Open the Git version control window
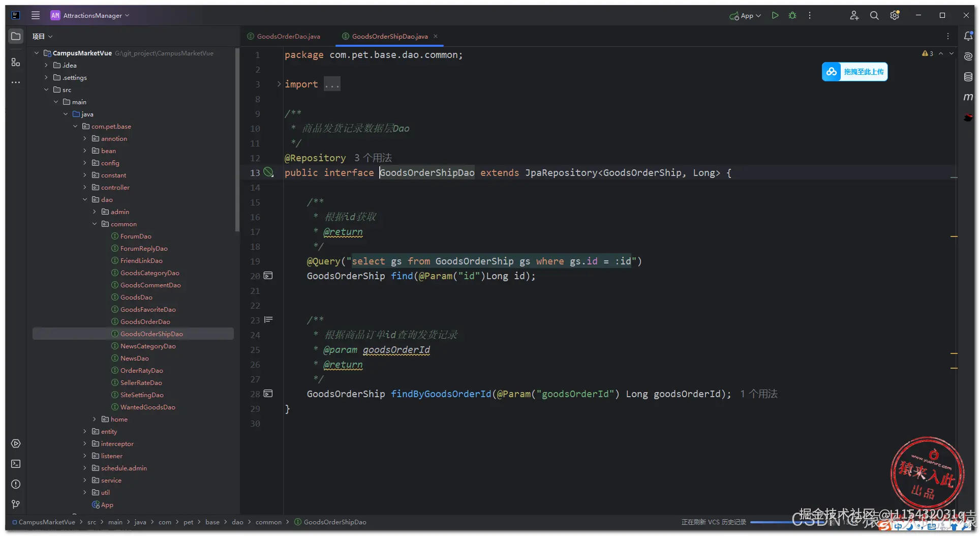980x536 pixels. pos(16,504)
